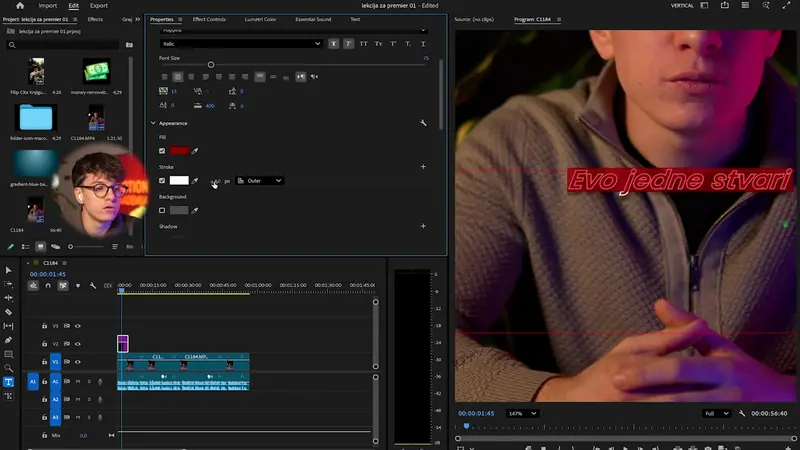This screenshot has width=800, height=450.
Task: Toggle the Fill checkbox
Action: 162,151
